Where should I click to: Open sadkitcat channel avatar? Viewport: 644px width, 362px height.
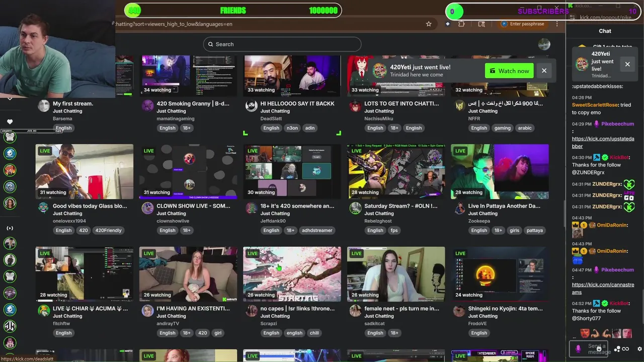(x=355, y=311)
